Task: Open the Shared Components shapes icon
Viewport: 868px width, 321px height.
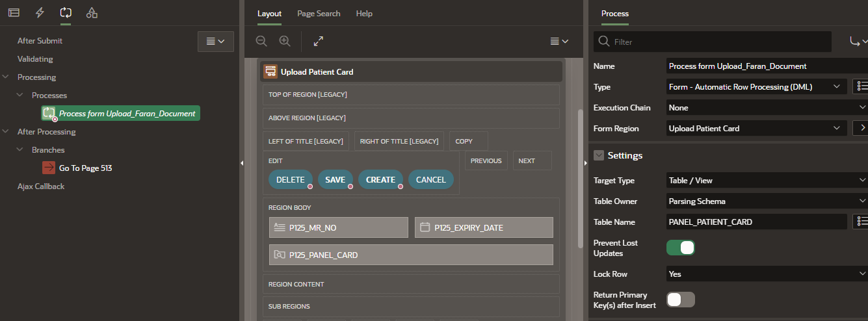Action: coord(92,12)
